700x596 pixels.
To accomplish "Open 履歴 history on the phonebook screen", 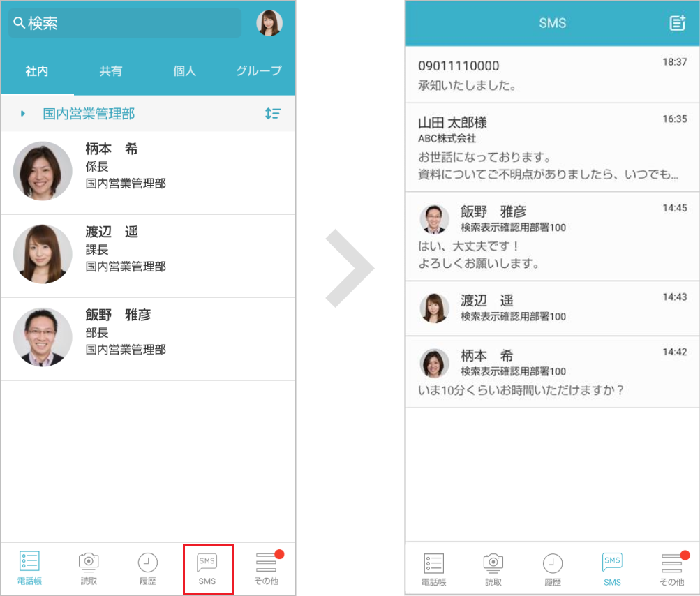I will coord(147,568).
